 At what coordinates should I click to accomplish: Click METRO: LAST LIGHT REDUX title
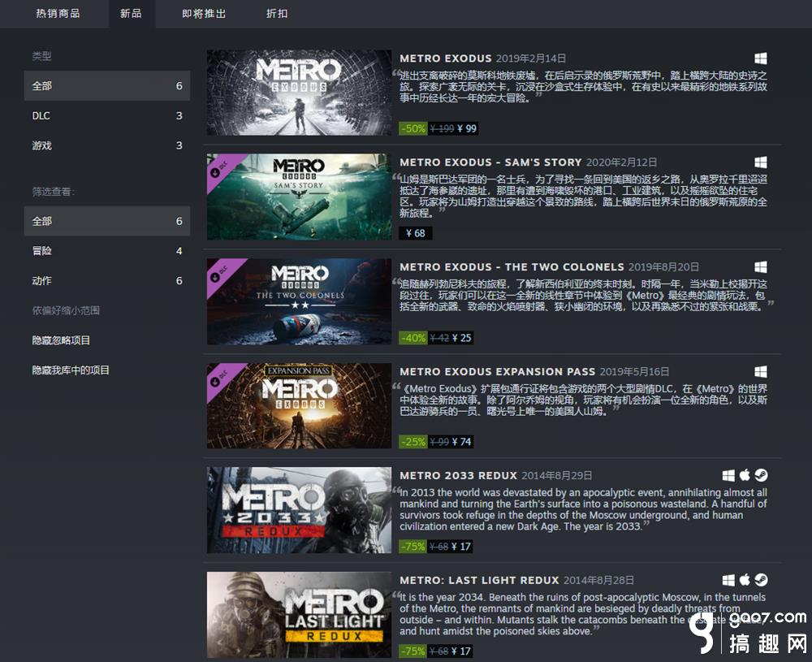tap(479, 580)
